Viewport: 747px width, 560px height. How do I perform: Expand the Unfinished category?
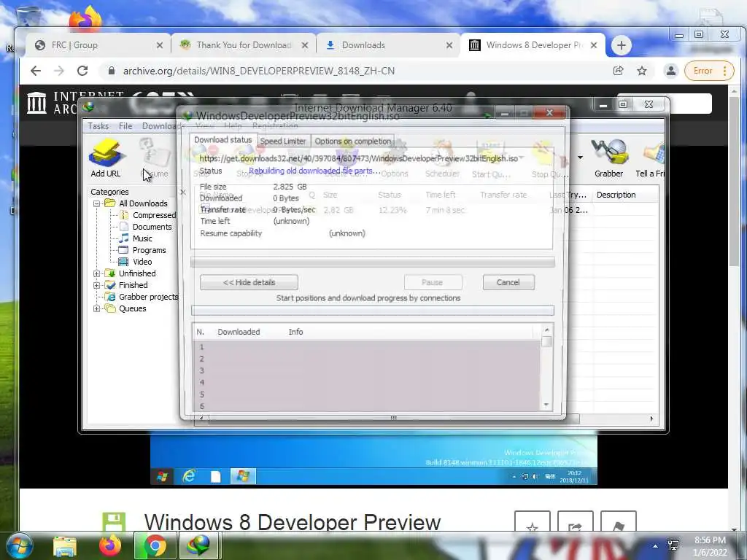pos(97,274)
